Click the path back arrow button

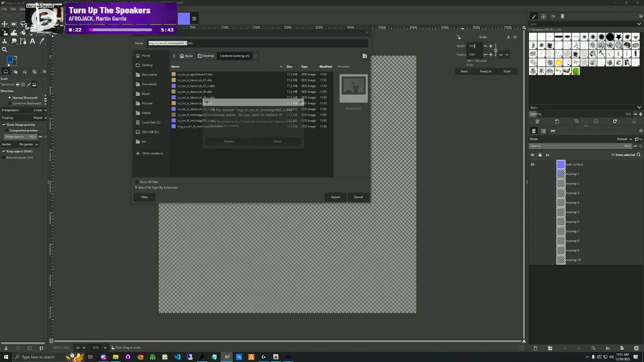(x=174, y=56)
